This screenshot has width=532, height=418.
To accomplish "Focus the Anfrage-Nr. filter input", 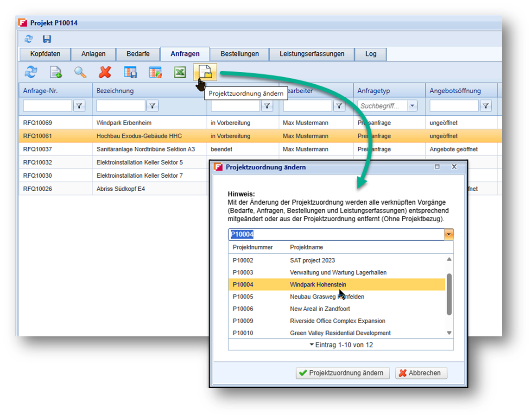I will tap(47, 106).
